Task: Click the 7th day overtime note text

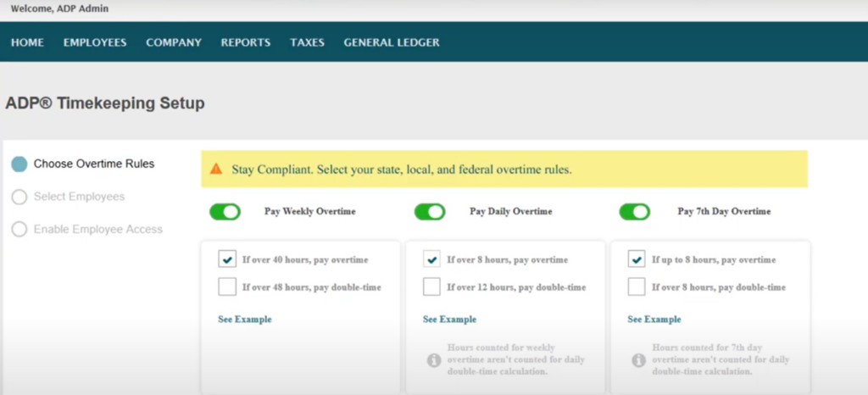Action: [721, 359]
